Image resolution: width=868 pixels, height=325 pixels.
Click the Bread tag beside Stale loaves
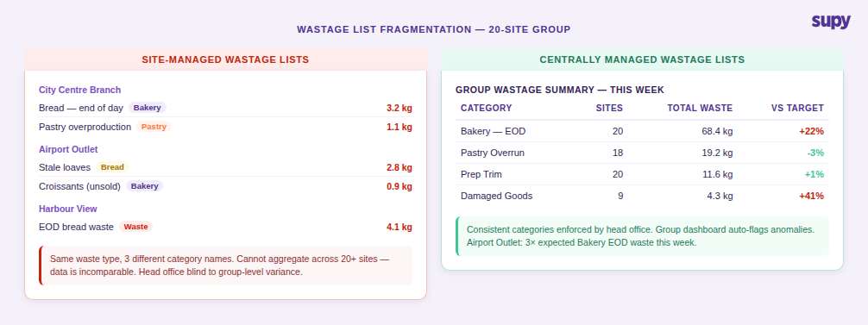pyautogui.click(x=112, y=167)
